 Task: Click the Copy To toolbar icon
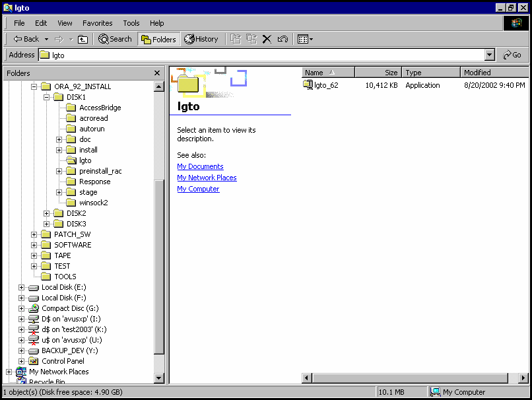point(251,40)
